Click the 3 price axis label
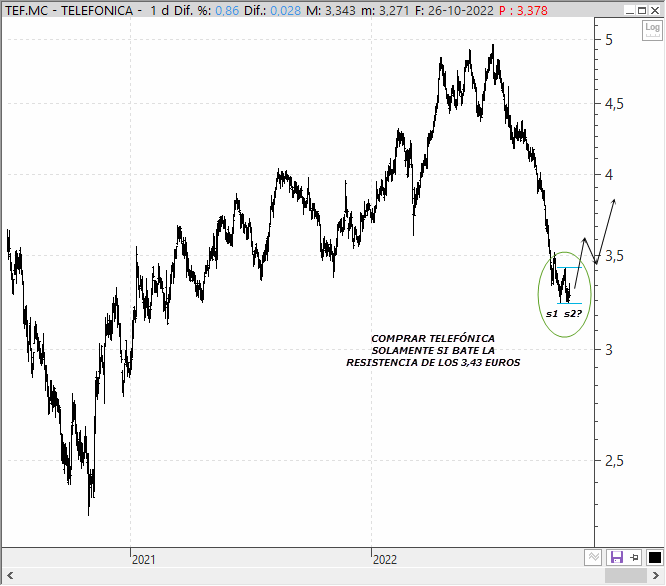This screenshot has height=586, width=666. point(609,350)
